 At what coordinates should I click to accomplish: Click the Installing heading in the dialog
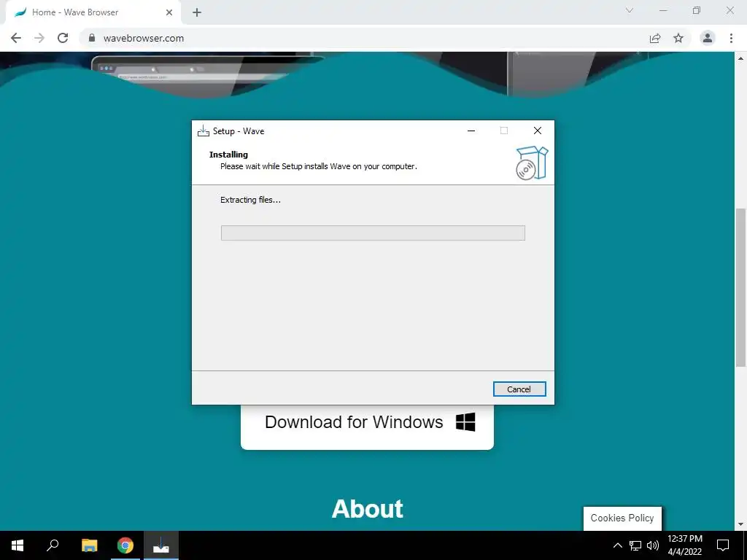tap(228, 155)
